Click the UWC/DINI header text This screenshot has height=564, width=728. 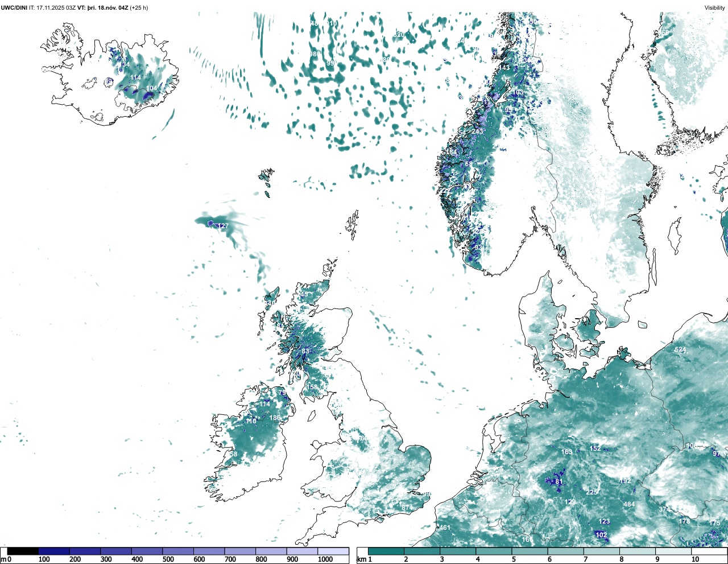[x=14, y=8]
